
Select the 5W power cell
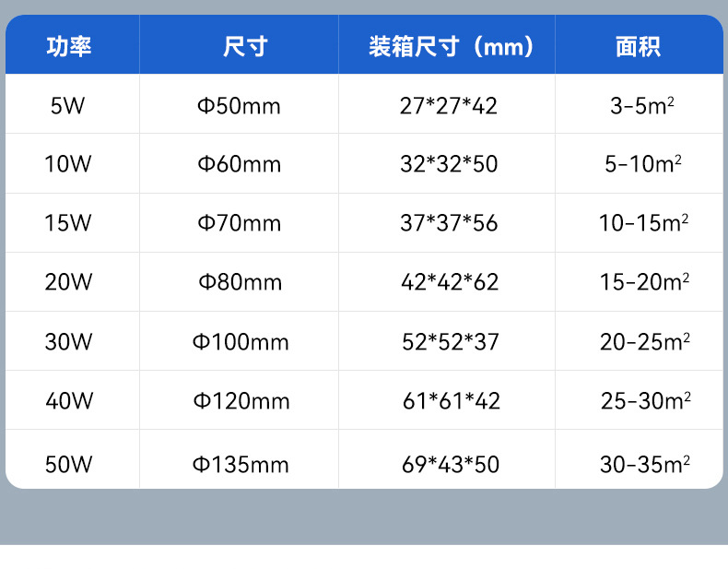click(x=68, y=106)
